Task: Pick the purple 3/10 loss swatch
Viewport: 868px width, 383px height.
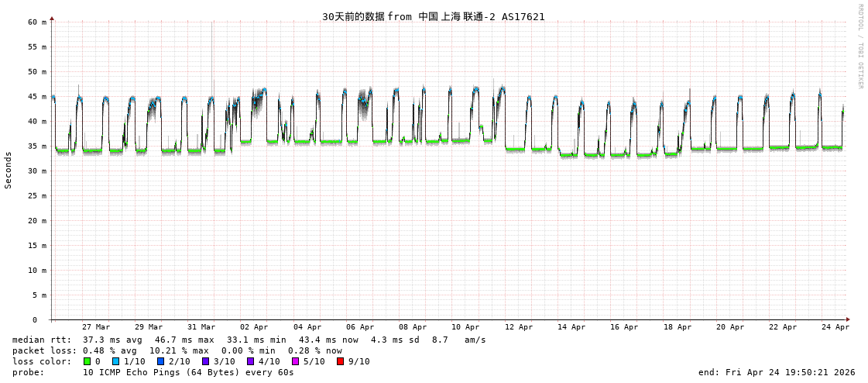Action: [x=205, y=361]
